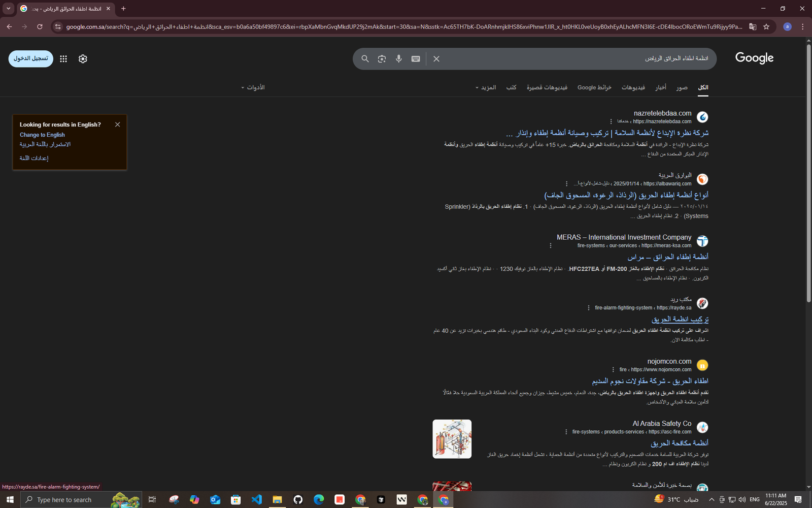
Task: Open the Windows notification center
Action: tap(798, 500)
